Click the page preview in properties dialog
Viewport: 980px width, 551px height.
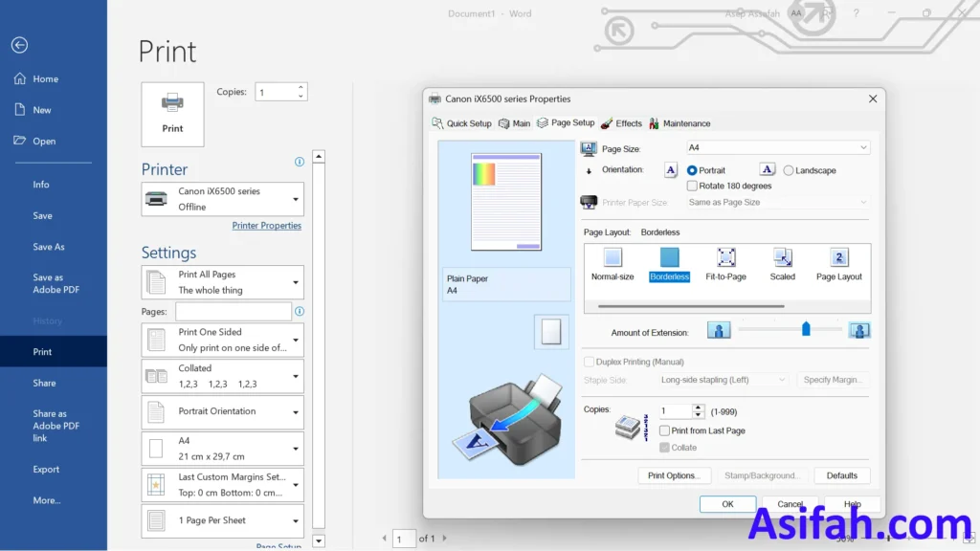tap(506, 202)
